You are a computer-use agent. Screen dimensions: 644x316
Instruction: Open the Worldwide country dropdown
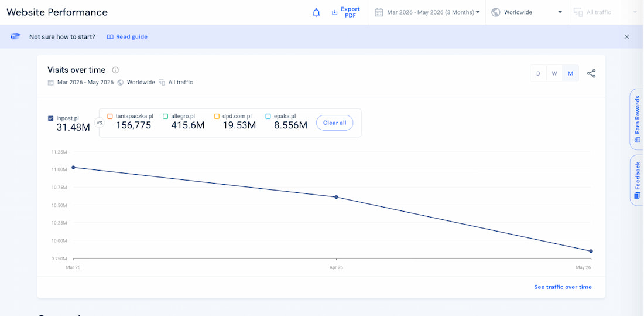point(527,12)
